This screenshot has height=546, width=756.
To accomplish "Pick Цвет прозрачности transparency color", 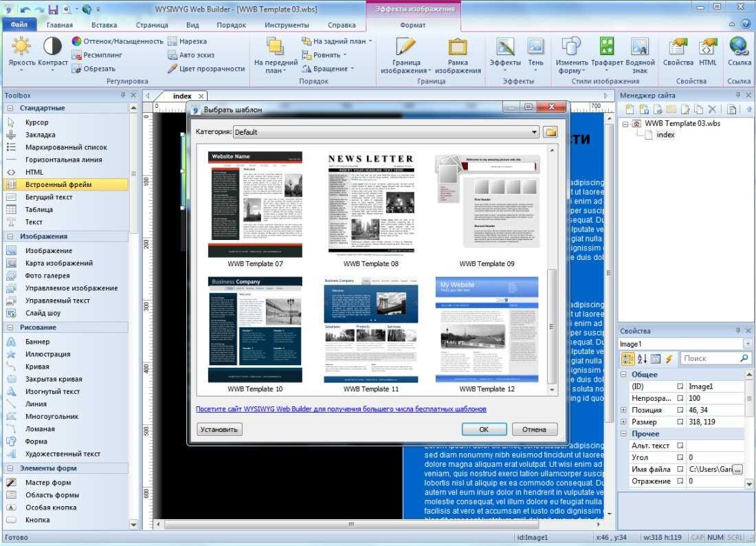I will pyautogui.click(x=206, y=69).
